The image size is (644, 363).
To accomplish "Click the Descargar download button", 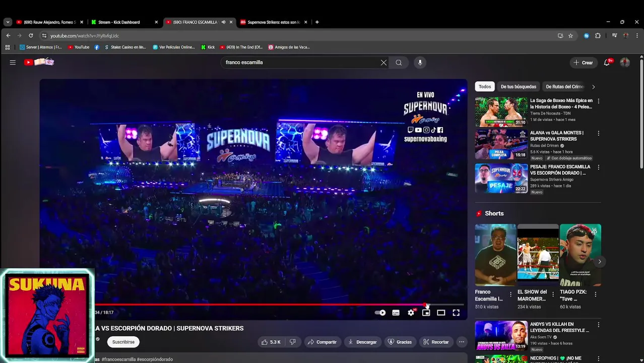I will (x=362, y=342).
